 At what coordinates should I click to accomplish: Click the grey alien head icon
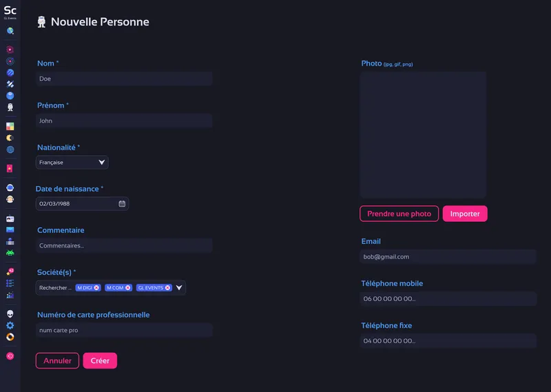10,313
